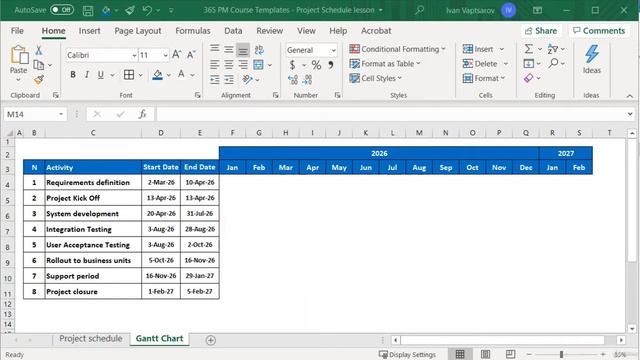Viewport: 640px width, 360px height.
Task: Toggle Bottom Align button
Action: [x=243, y=50]
